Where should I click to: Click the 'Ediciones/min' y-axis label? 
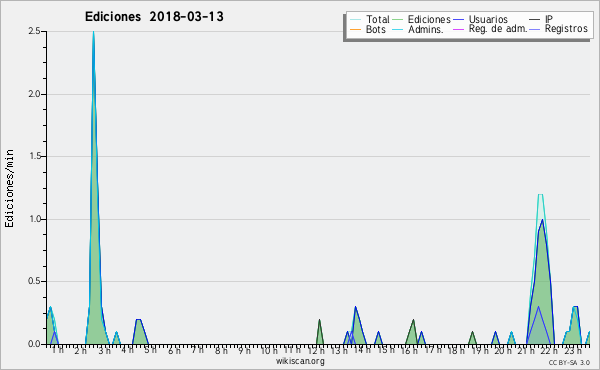pyautogui.click(x=9, y=188)
